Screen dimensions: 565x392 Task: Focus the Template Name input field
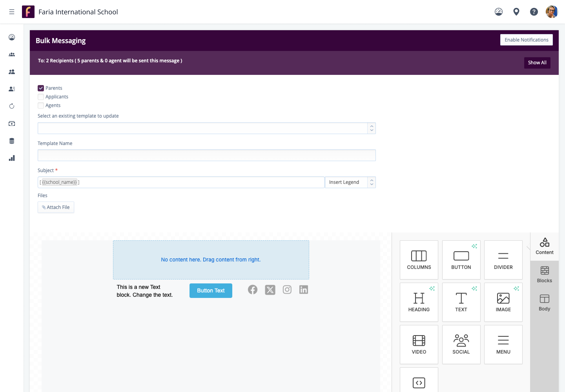[206, 155]
